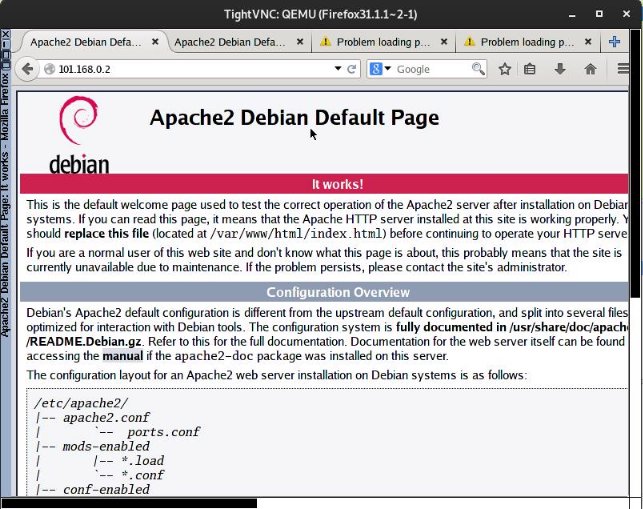Open a new tab with plus icon
Screen dimensions: 643x509
pyautogui.click(x=614, y=42)
